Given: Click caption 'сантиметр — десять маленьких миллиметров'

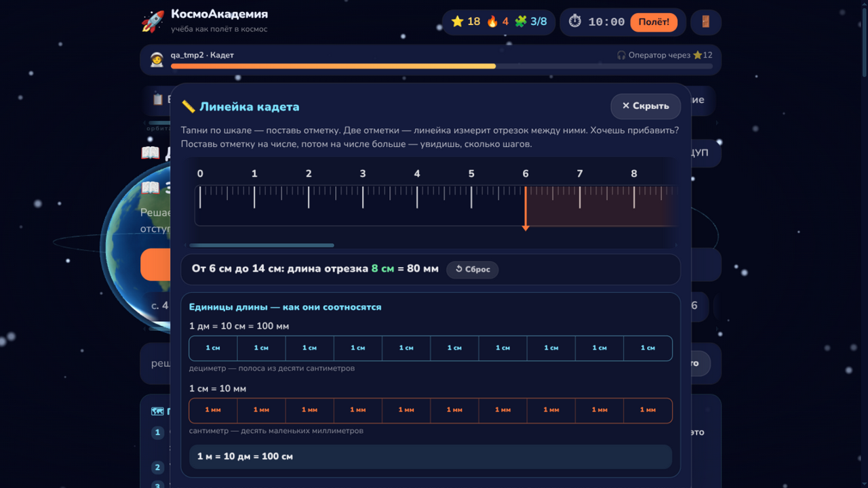Looking at the screenshot, I should pos(276,430).
